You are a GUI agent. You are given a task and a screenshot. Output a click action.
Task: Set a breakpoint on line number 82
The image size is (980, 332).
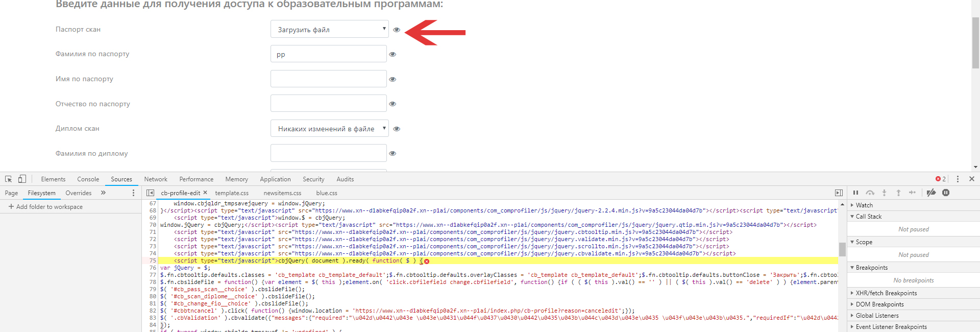(153, 311)
